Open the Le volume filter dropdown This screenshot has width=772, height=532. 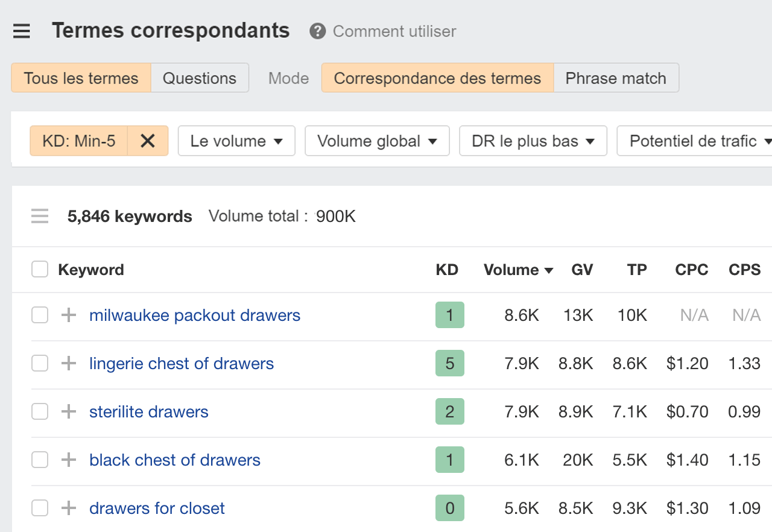click(236, 141)
